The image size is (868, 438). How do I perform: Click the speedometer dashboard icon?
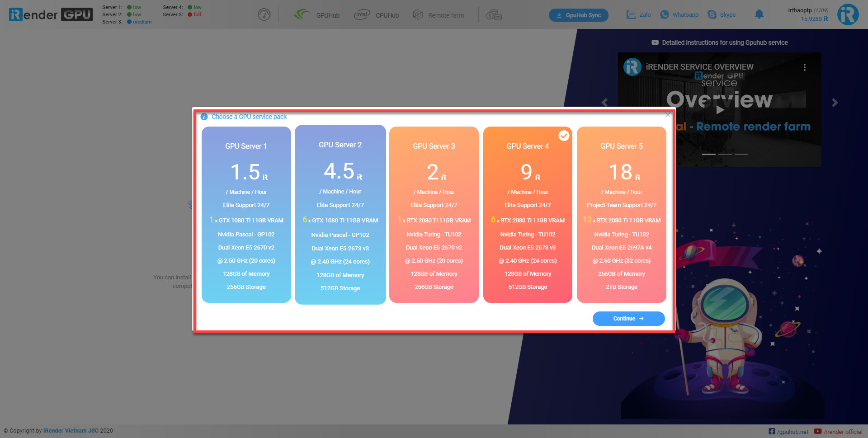(264, 15)
